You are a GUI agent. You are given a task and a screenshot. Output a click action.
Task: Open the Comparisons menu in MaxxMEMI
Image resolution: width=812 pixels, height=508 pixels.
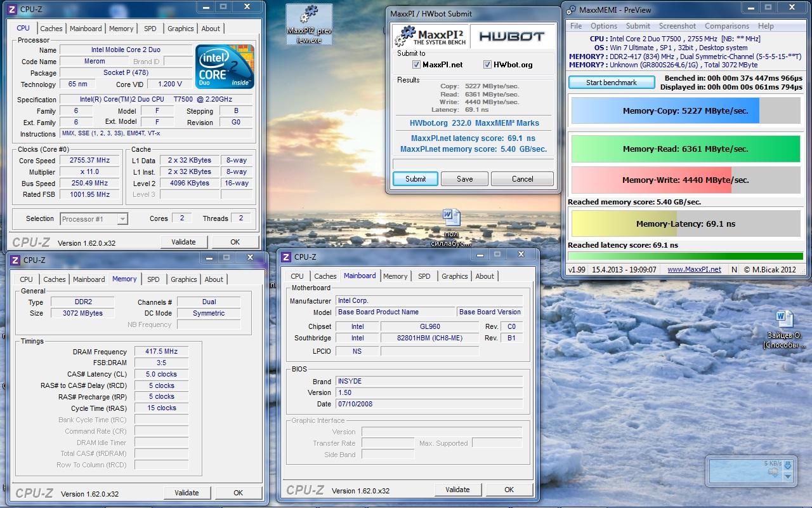coord(727,26)
